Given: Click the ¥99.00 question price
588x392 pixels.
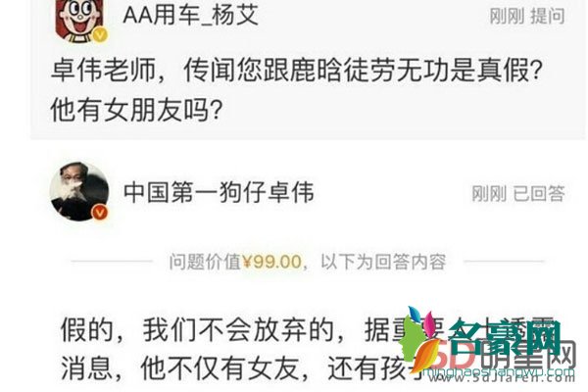Looking at the screenshot, I should click(x=272, y=262).
